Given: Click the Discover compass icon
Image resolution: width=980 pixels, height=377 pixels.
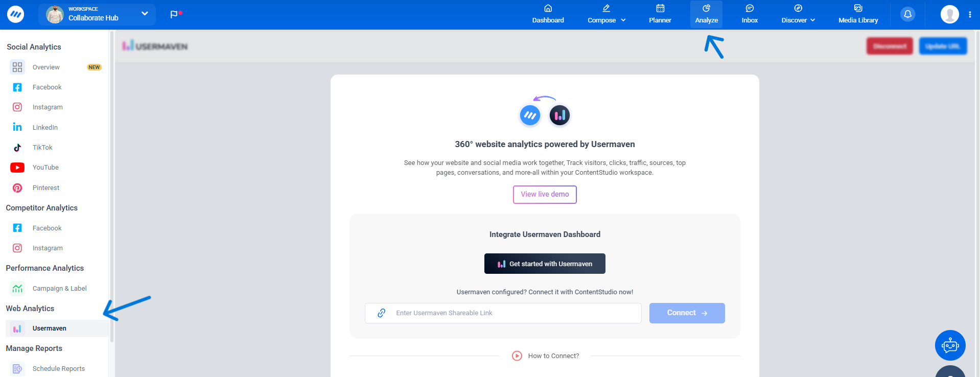Looking at the screenshot, I should coord(798,8).
